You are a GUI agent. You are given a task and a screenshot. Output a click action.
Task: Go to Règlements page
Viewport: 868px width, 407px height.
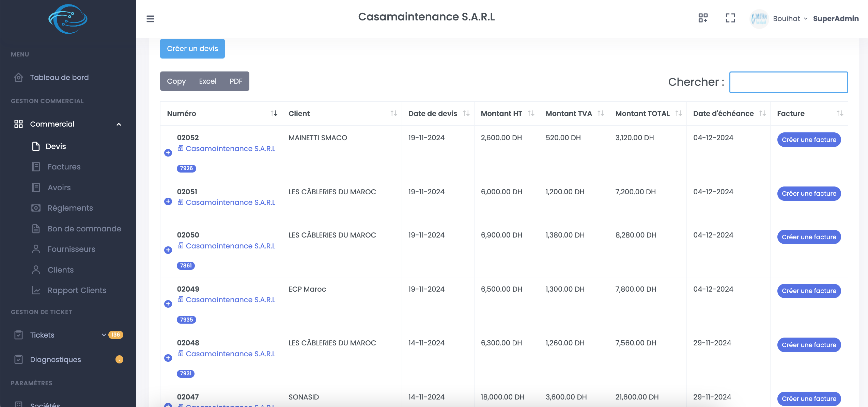coord(70,208)
